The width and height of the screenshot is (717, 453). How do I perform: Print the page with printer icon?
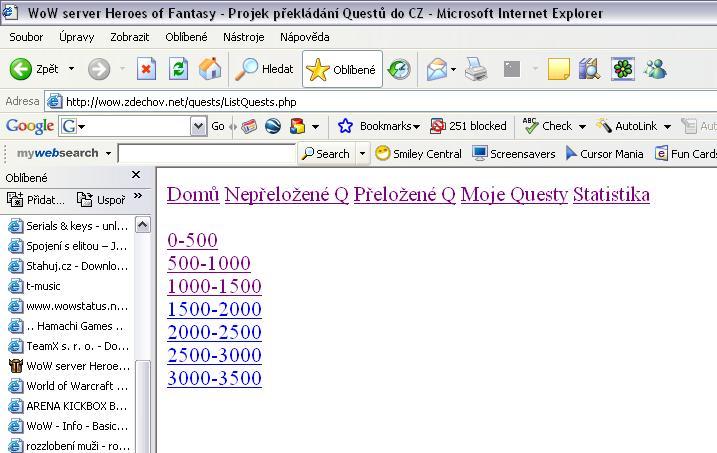pos(476,69)
